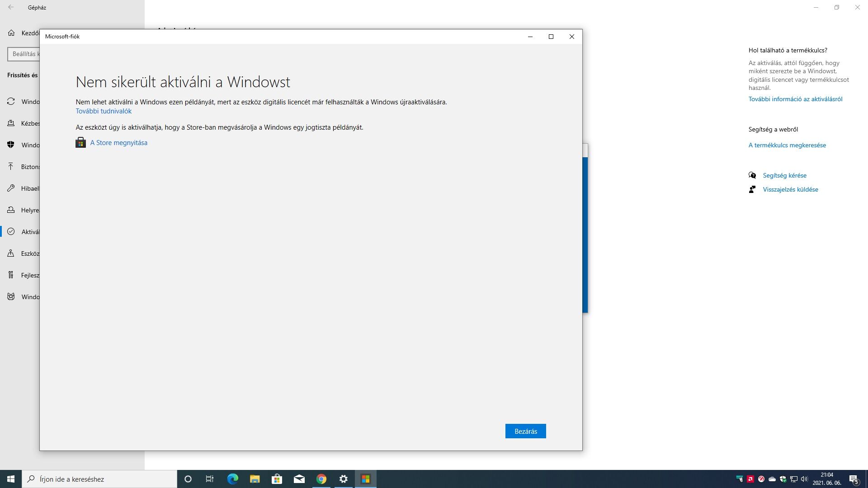The height and width of the screenshot is (488, 868).
Task: Open Microsoft Store from taskbar
Action: [x=277, y=479]
